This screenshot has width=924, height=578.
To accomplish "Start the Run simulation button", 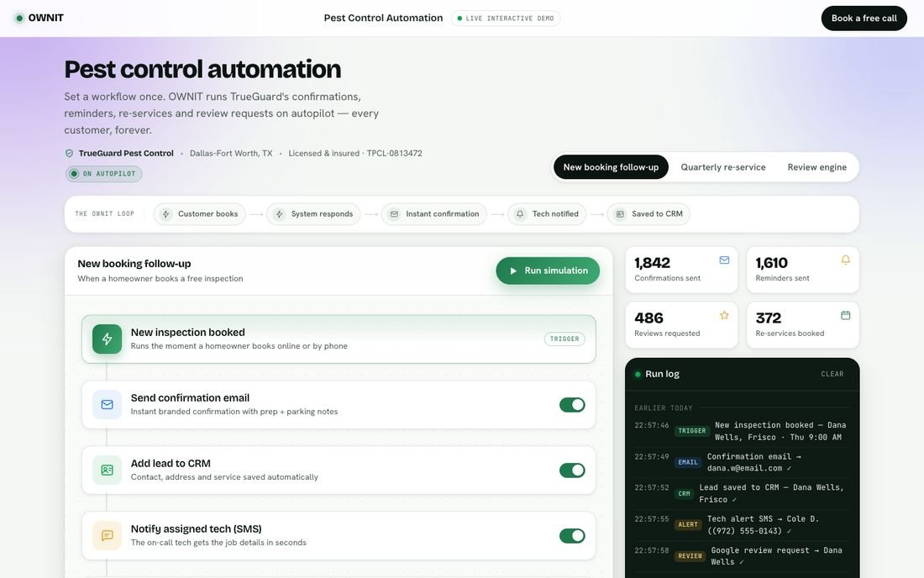I will click(x=548, y=271).
